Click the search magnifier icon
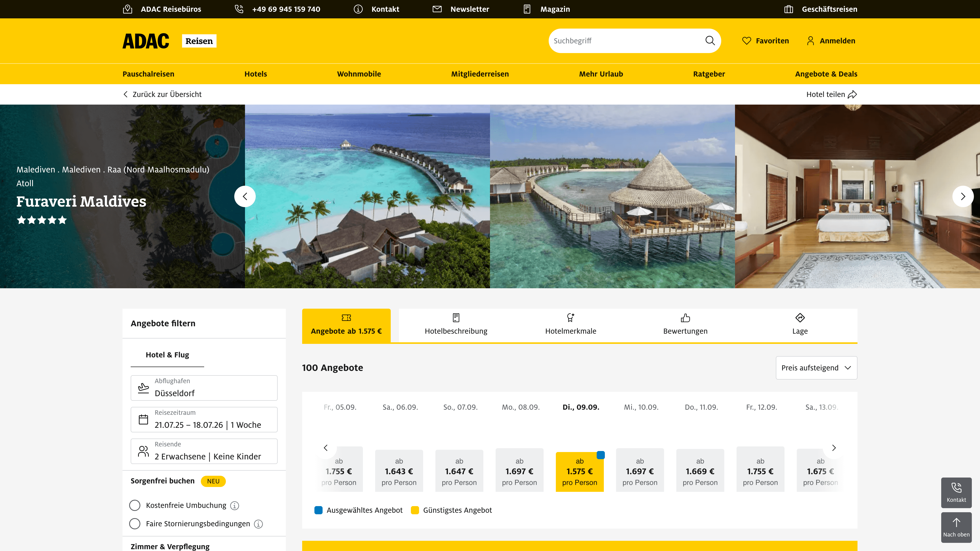Viewport: 980px width, 551px height. 709,41
